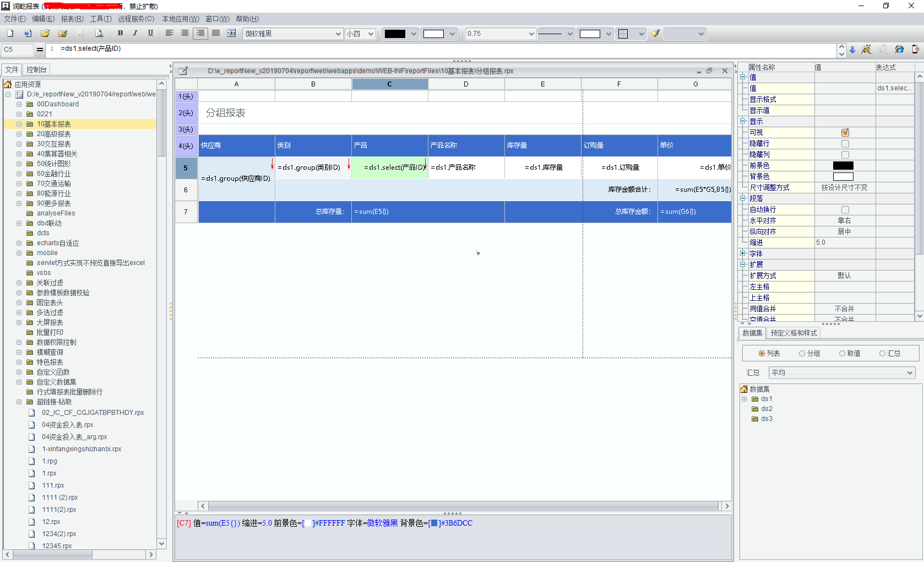Open the 04资金投入表.rpx file
Image resolution: width=924 pixels, height=562 pixels.
pyautogui.click(x=67, y=425)
